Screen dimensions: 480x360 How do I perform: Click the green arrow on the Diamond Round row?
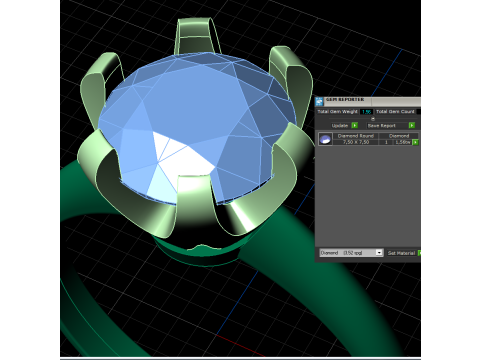tap(415, 142)
